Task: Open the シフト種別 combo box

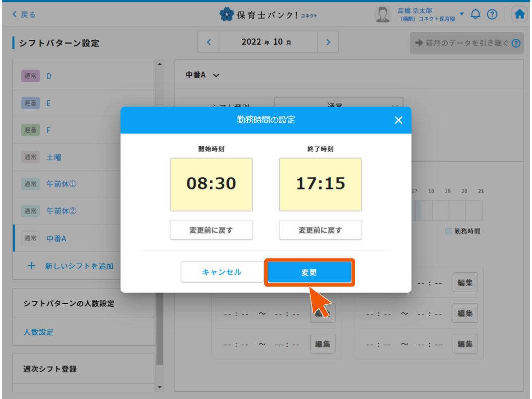Action: pos(339,103)
